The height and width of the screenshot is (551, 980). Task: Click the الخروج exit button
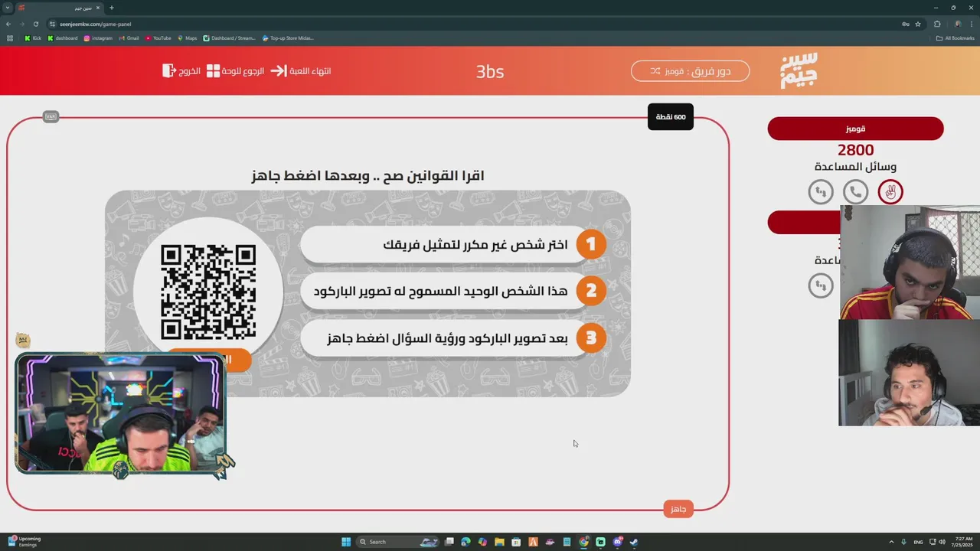click(181, 71)
